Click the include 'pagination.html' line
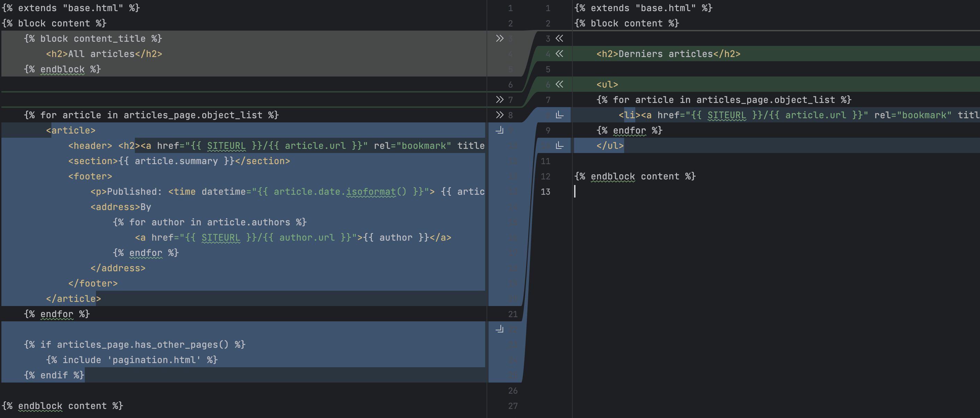Viewport: 980px width, 418px height. pyautogui.click(x=132, y=360)
